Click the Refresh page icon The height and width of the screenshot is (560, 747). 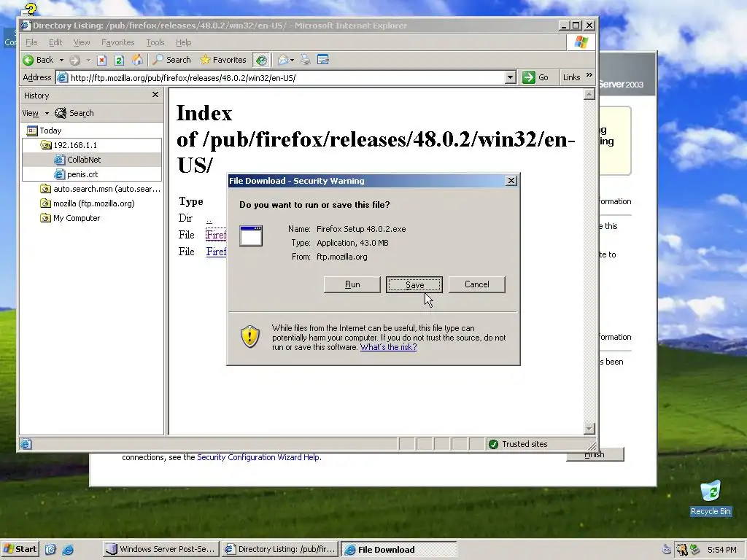[119, 60]
